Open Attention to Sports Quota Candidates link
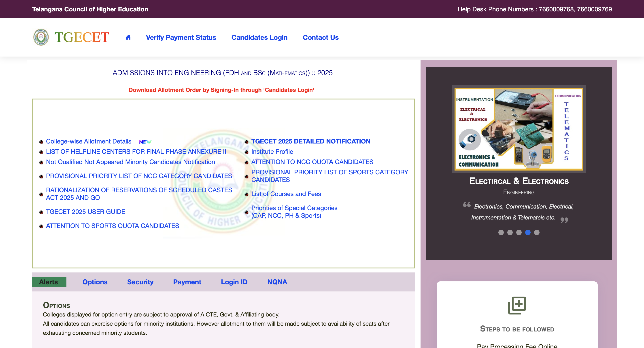 tap(113, 226)
